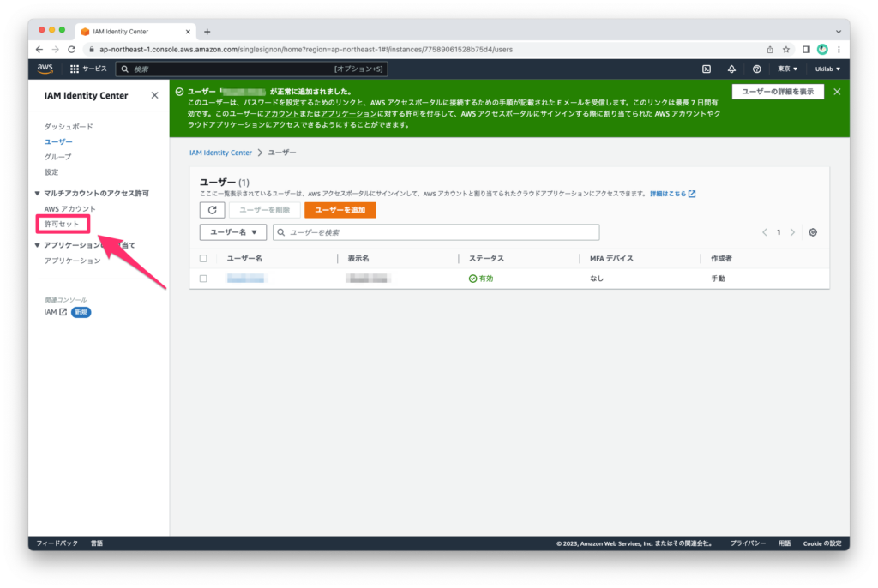Click browser back arrow

pyautogui.click(x=39, y=49)
